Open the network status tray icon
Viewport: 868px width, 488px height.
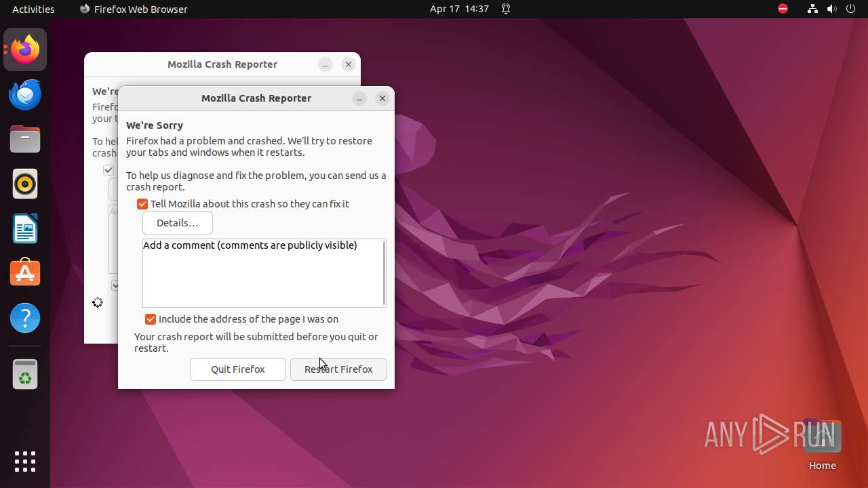[812, 9]
